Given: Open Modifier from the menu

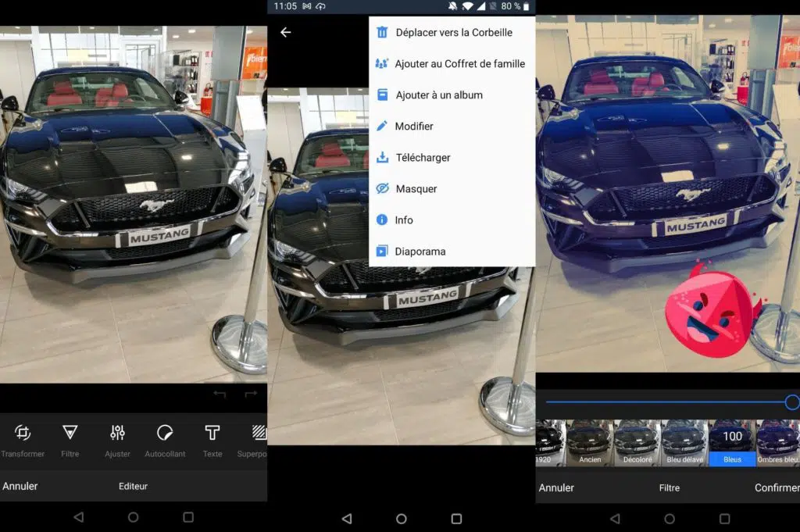Looking at the screenshot, I should (x=452, y=126).
